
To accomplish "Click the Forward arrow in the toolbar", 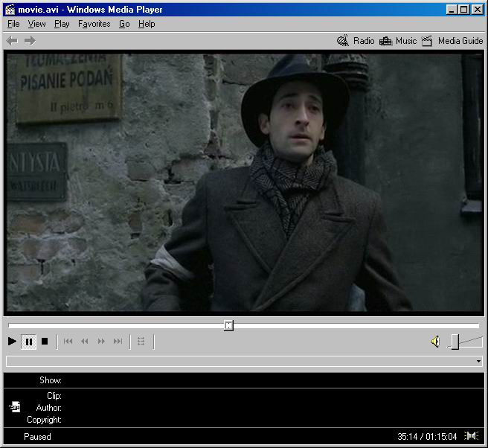I will coord(30,41).
